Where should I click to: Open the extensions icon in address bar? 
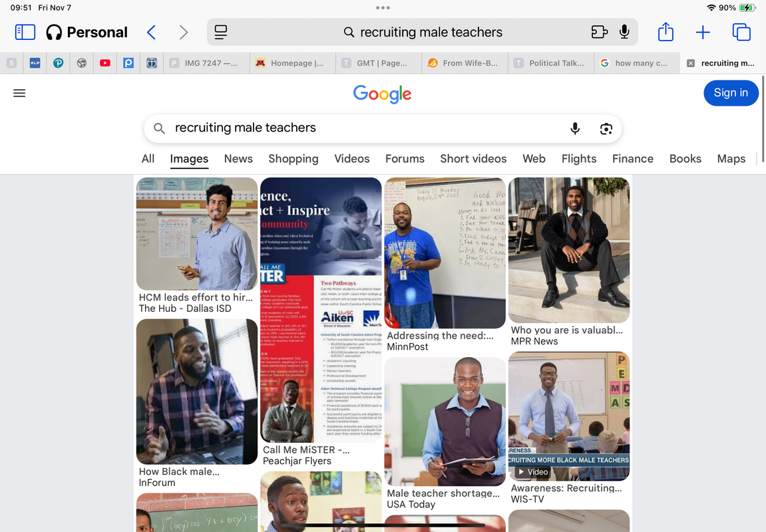coord(599,32)
